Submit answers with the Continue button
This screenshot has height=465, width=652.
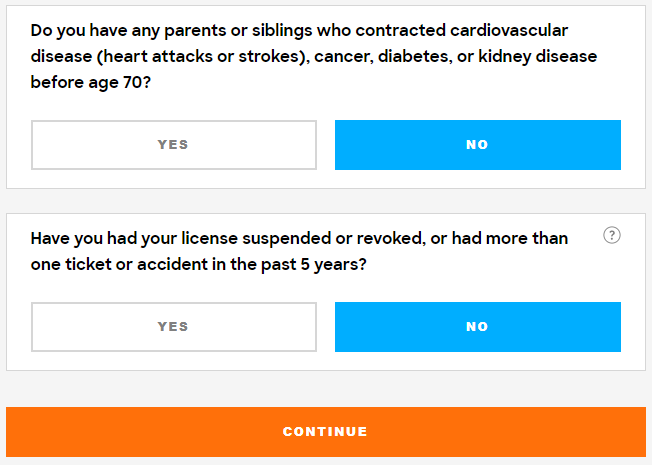point(326,432)
